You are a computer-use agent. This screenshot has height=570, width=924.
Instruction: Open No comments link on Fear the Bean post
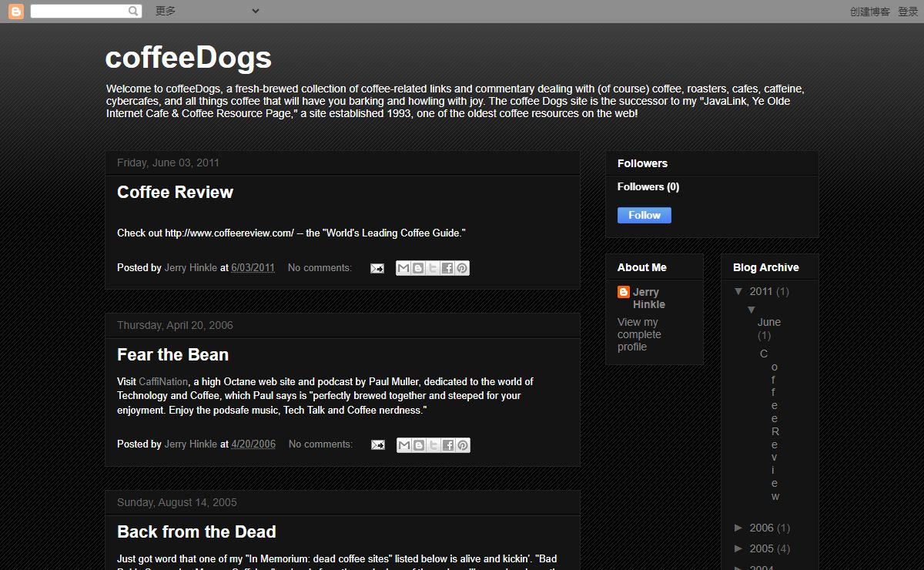point(320,444)
